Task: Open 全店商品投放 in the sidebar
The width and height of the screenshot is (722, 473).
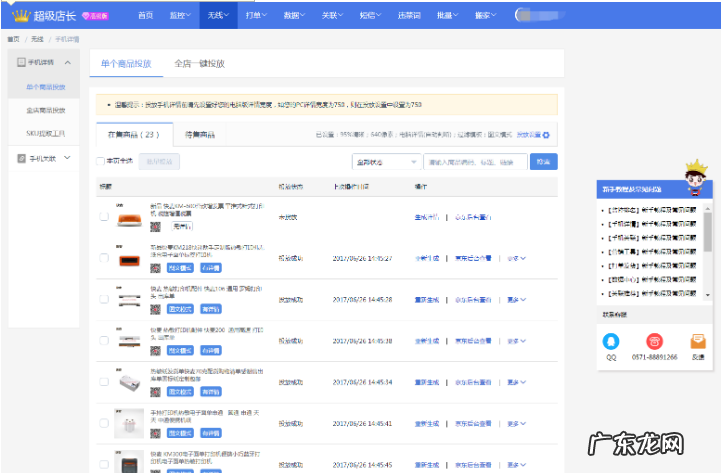Action: pyautogui.click(x=46, y=111)
